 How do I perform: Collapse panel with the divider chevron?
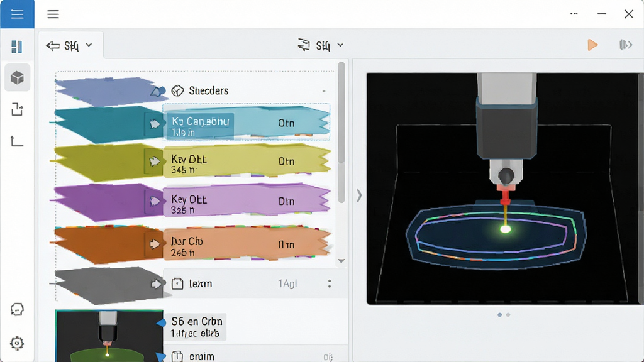(359, 195)
